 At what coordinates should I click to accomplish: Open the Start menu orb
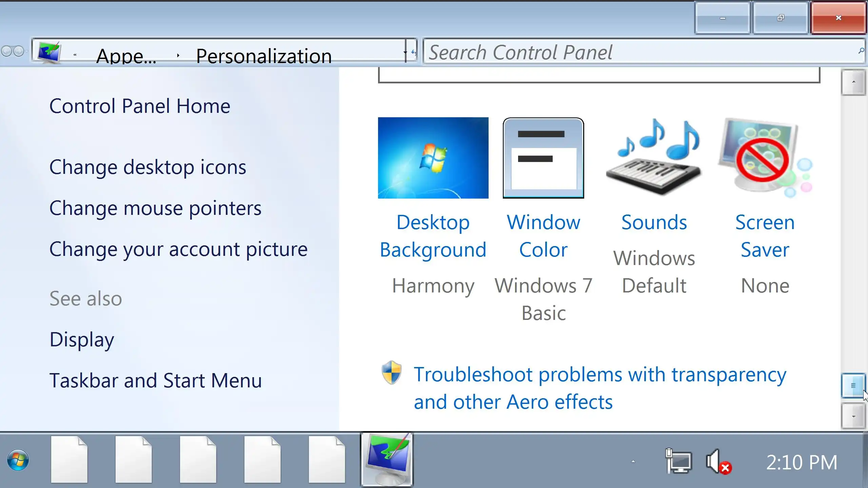point(18,460)
